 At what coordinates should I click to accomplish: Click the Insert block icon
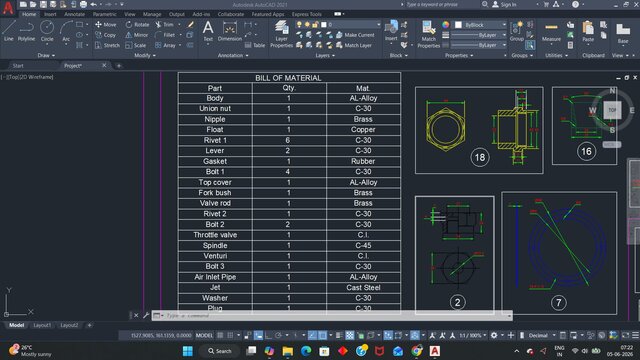pyautogui.click(x=391, y=31)
